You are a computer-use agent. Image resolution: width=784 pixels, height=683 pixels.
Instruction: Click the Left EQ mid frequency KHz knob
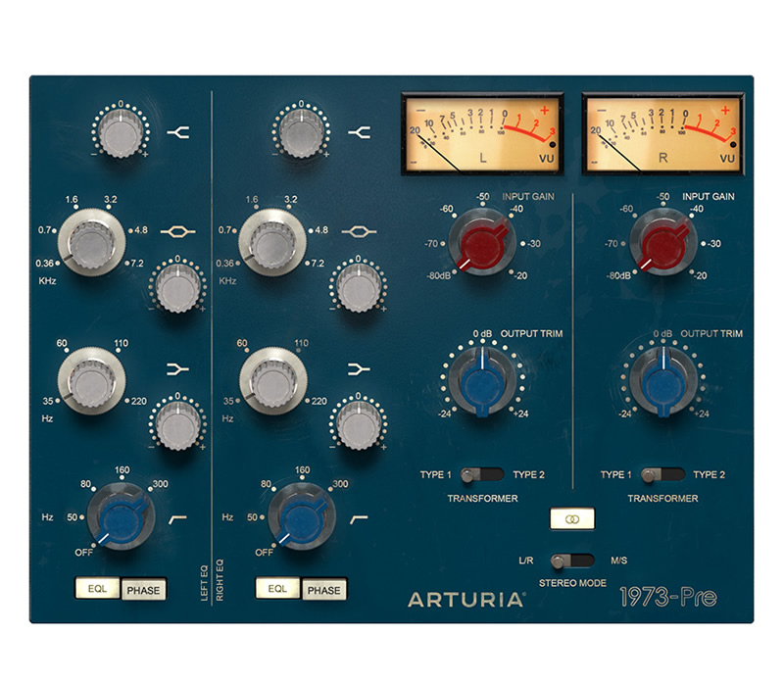92,242
